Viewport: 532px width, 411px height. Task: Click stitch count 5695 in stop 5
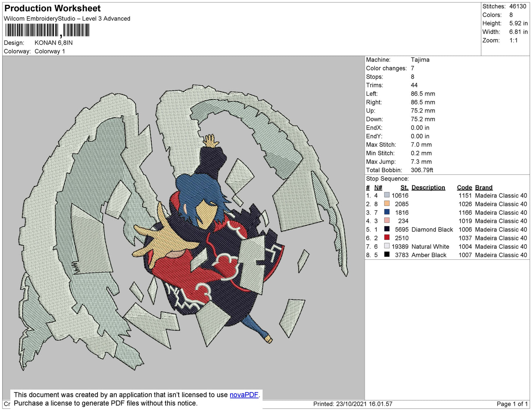pos(402,230)
